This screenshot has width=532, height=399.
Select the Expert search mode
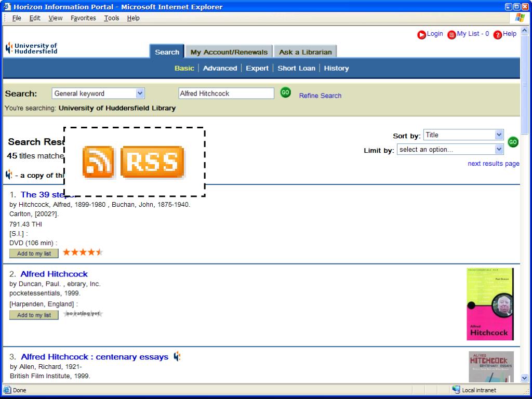coord(257,68)
